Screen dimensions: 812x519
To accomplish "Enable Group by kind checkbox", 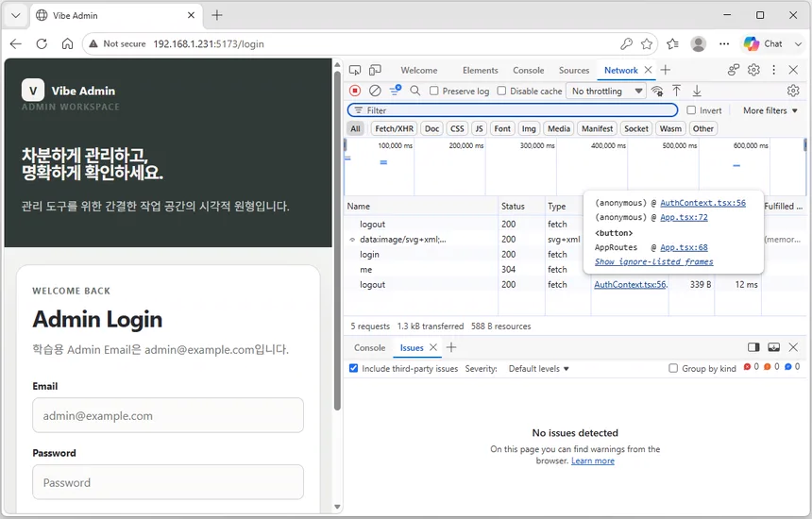I will [x=672, y=368].
